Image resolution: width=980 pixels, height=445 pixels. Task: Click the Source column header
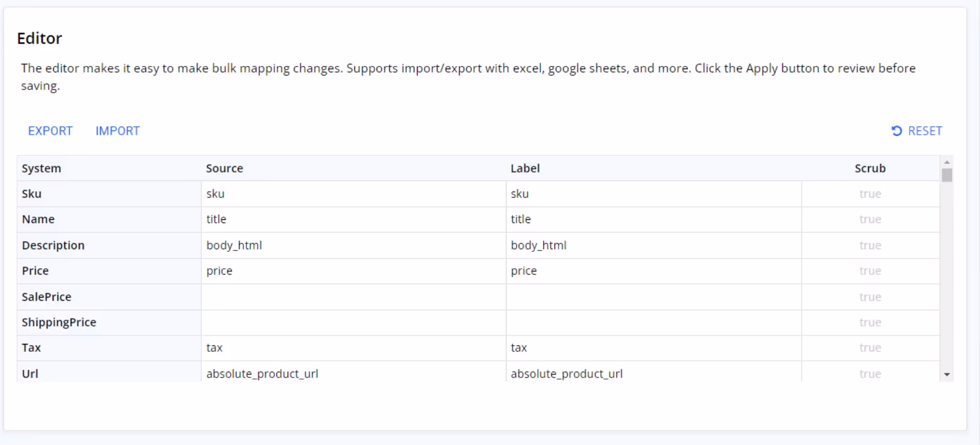coord(224,168)
